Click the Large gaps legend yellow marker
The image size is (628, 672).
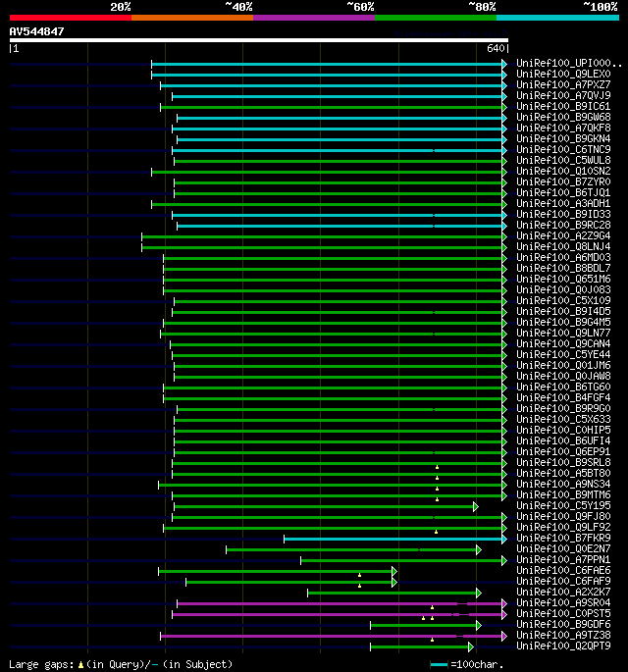pyautogui.click(x=80, y=665)
